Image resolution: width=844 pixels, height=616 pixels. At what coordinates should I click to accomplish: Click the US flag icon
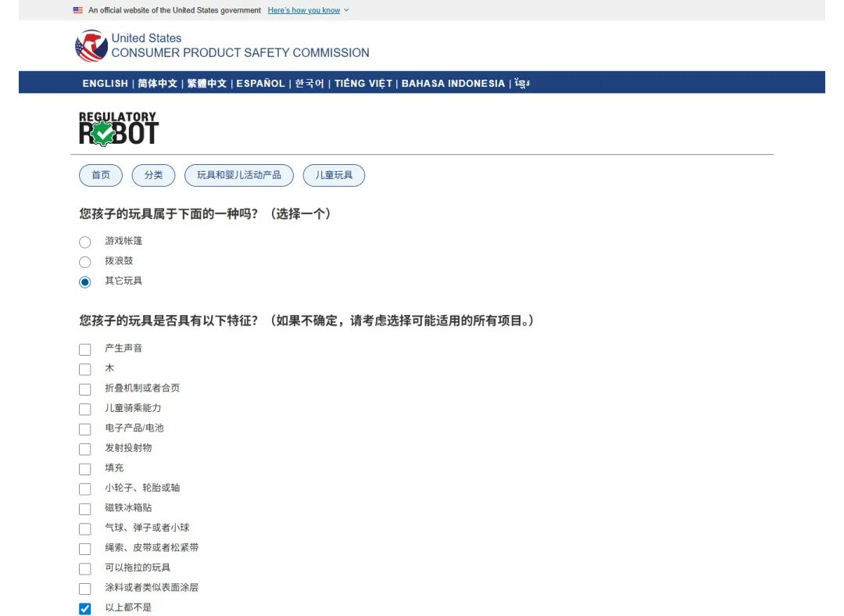78,10
